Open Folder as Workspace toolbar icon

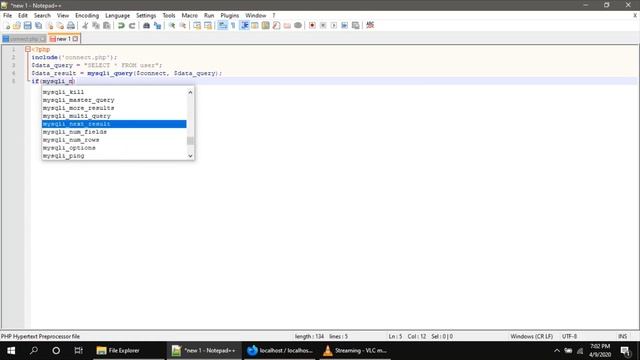[x=287, y=26]
